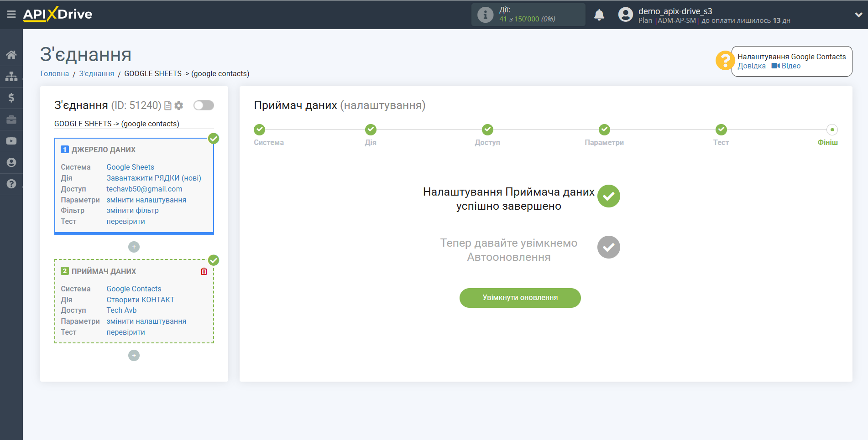Click receiver перевірити test link
Viewport: 868px width, 440px height.
[126, 332]
